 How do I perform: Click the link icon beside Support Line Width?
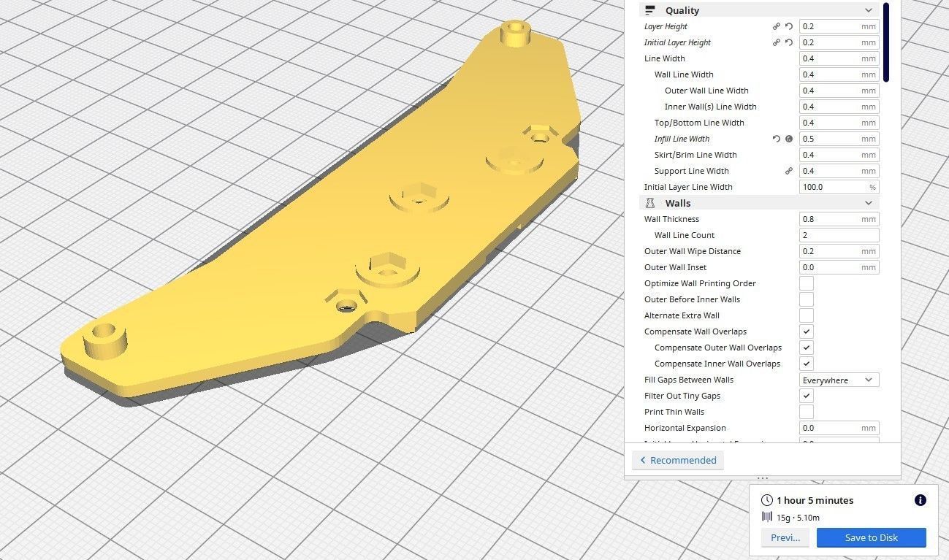point(789,171)
